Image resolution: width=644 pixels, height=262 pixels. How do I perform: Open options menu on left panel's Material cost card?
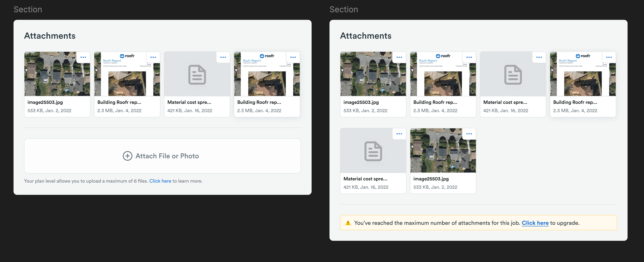(x=223, y=57)
